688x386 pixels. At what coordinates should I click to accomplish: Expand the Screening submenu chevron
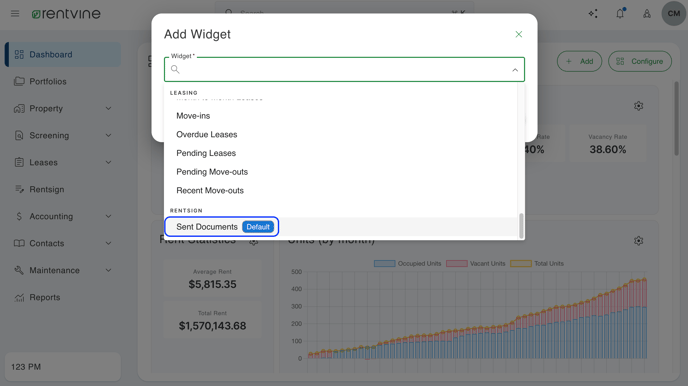(x=108, y=136)
